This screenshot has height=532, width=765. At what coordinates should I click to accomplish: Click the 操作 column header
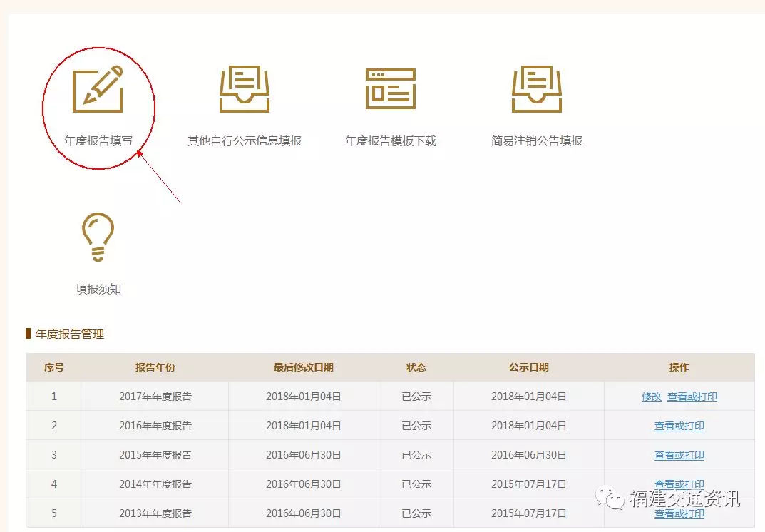(x=679, y=367)
